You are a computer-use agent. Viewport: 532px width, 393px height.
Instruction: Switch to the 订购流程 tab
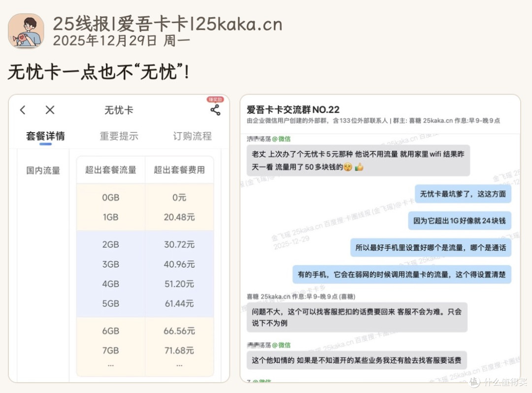coord(193,136)
